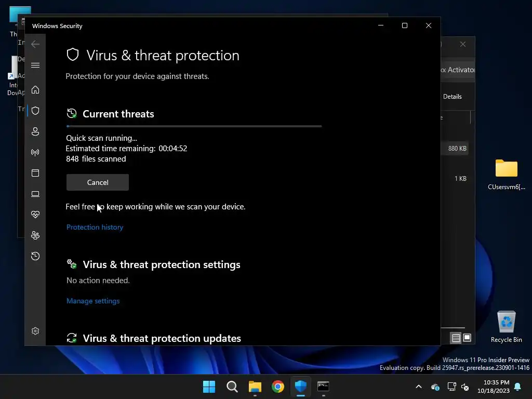Open the hamburger navigation menu
This screenshot has width=532, height=399.
[x=35, y=65]
